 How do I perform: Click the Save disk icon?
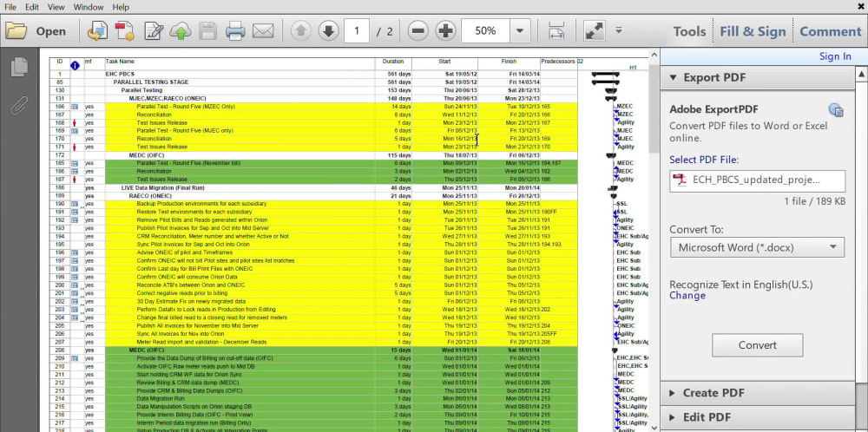(x=207, y=31)
